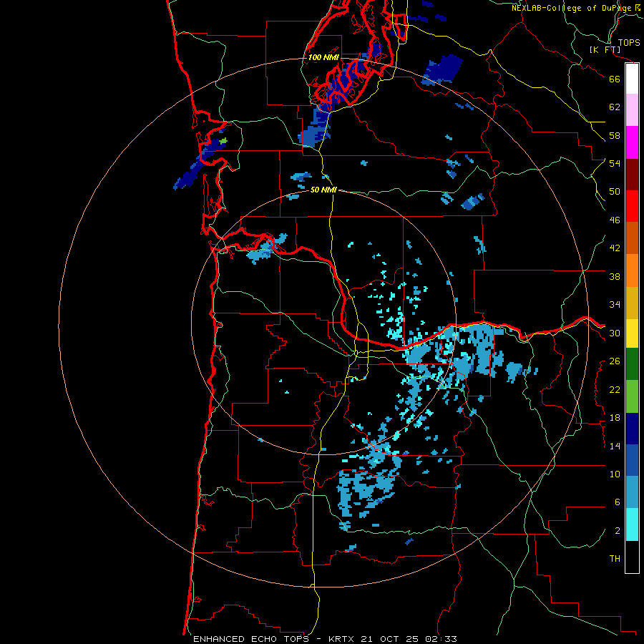Click the "38" legend value
This screenshot has height=644, width=644.
pyautogui.click(x=615, y=276)
